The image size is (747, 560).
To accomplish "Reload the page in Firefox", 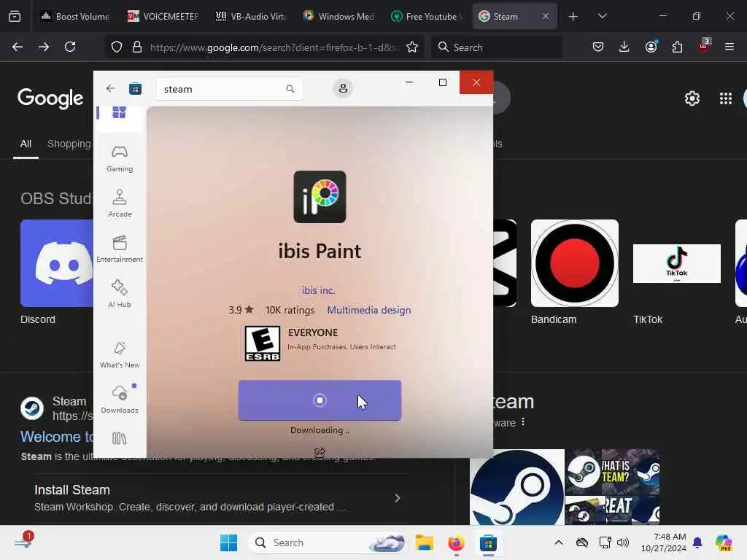I will (70, 47).
